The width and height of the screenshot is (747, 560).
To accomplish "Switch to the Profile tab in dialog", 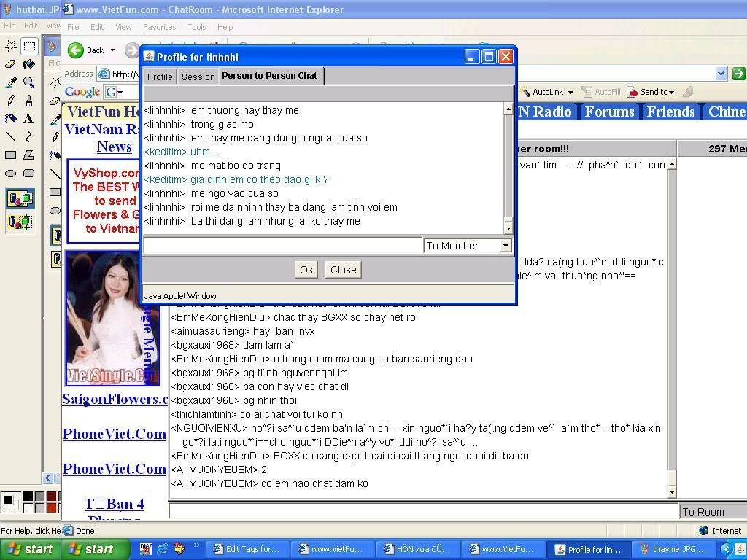I will 160,77.
